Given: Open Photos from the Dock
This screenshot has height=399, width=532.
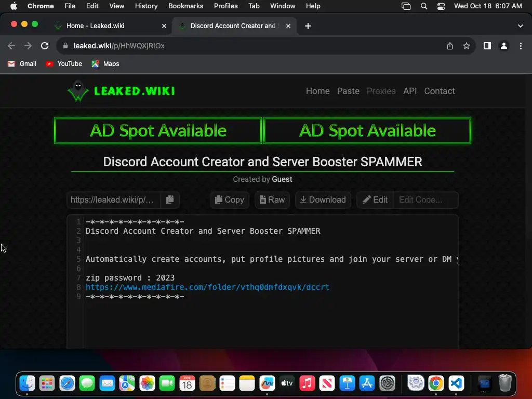Looking at the screenshot, I should 147,384.
